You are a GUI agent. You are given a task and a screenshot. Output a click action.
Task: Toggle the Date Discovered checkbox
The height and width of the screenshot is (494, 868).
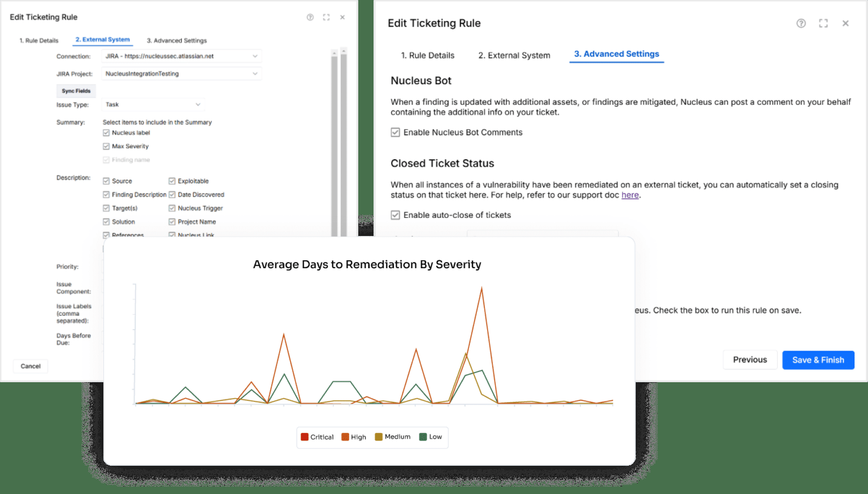[x=172, y=195]
